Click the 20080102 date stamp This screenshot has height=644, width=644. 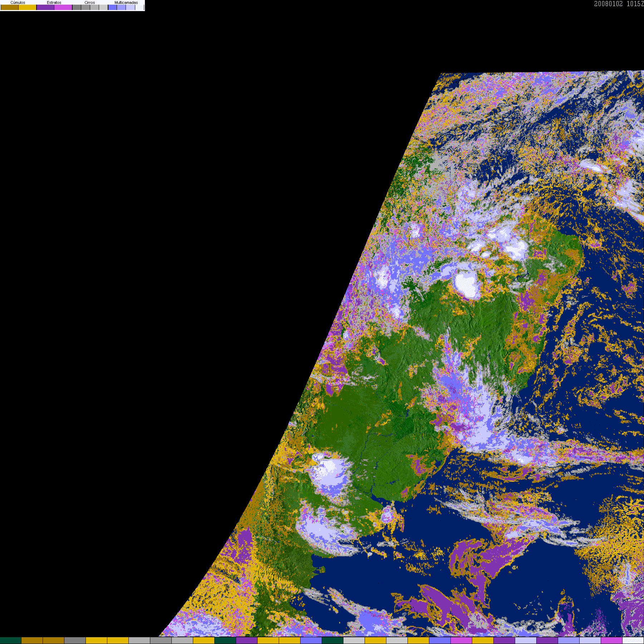click(x=609, y=4)
